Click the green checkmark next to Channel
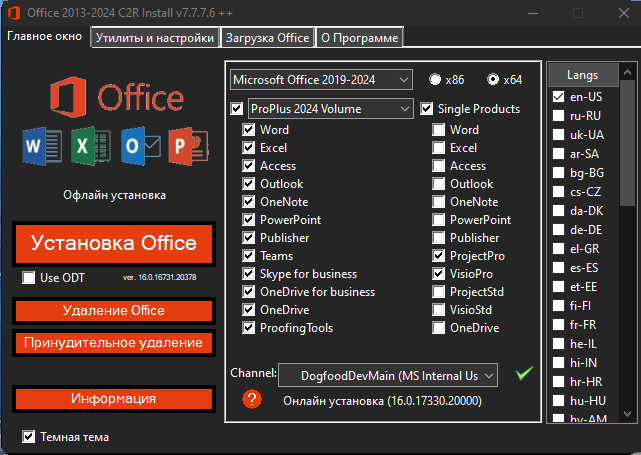Screen dimensions: 641x455 (524, 373)
